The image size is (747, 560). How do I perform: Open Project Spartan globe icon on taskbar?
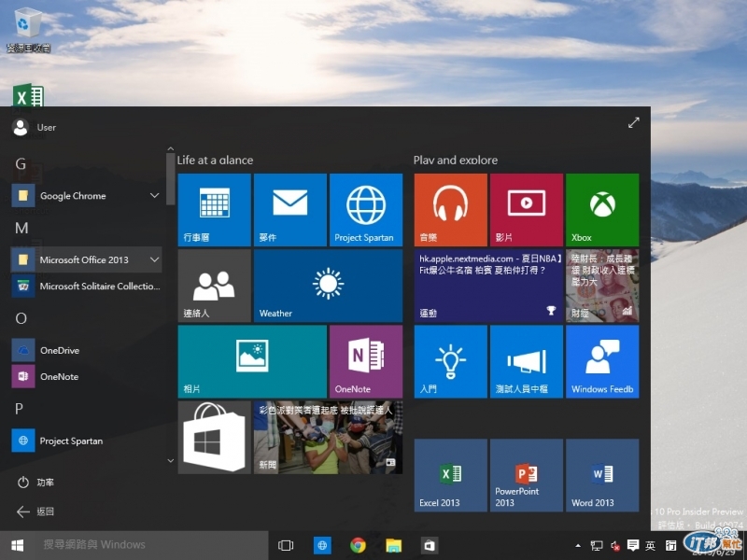pos(322,545)
